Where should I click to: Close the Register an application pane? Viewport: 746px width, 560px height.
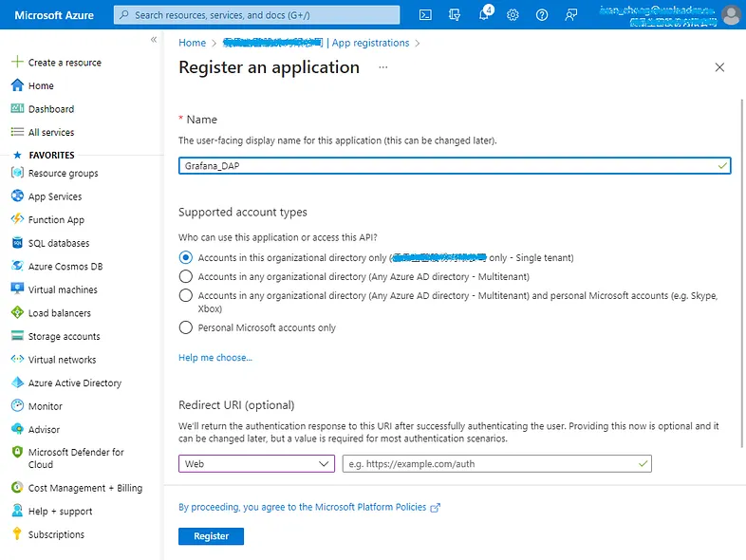pyautogui.click(x=719, y=67)
